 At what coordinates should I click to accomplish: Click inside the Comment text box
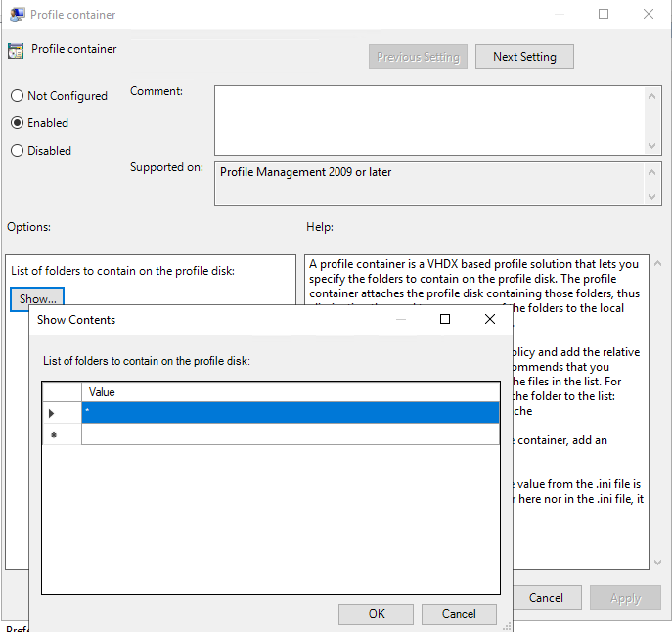pyautogui.click(x=428, y=119)
